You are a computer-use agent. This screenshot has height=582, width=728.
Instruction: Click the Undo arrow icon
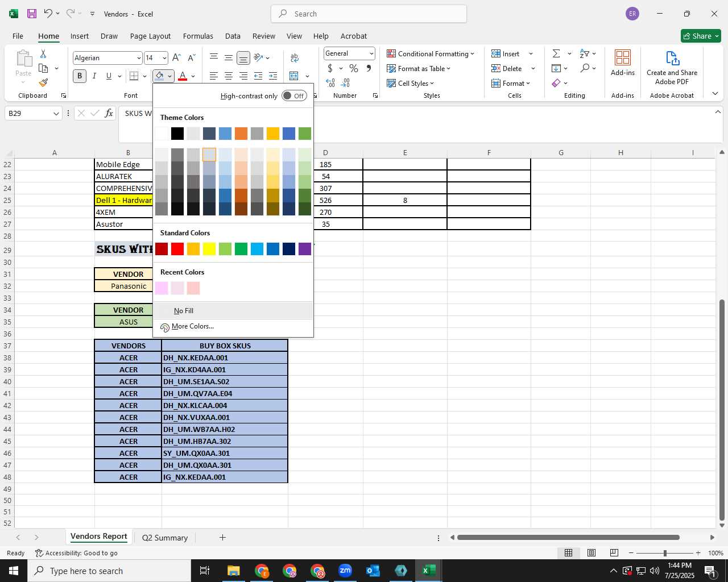(48, 13)
